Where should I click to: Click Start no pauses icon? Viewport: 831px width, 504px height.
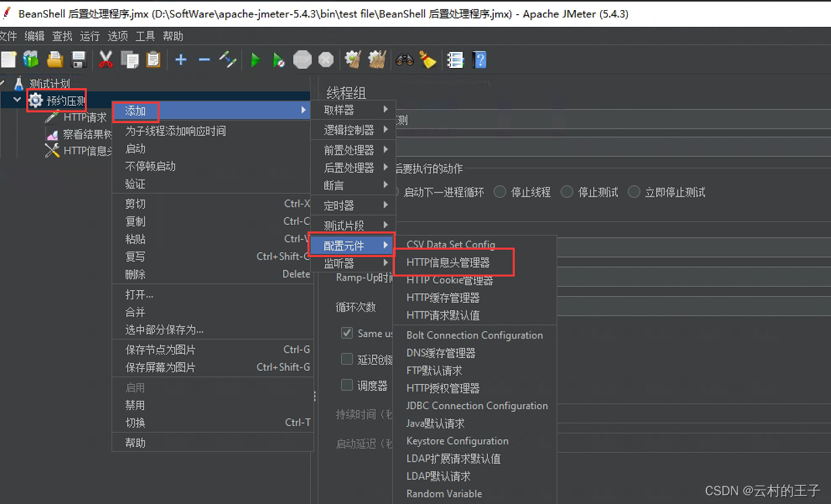[279, 60]
